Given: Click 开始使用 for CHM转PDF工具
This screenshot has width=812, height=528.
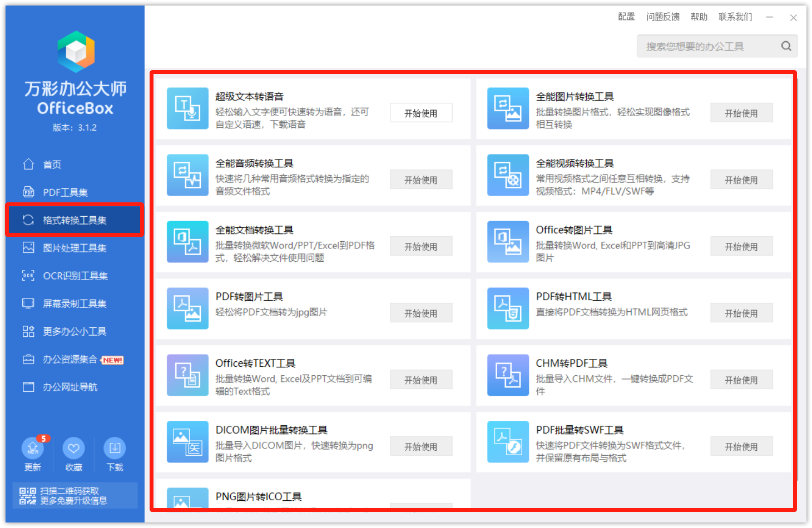Looking at the screenshot, I should [x=741, y=380].
